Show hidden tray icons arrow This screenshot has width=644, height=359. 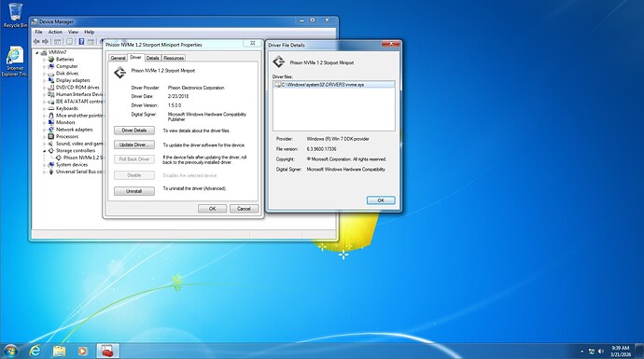coord(582,352)
